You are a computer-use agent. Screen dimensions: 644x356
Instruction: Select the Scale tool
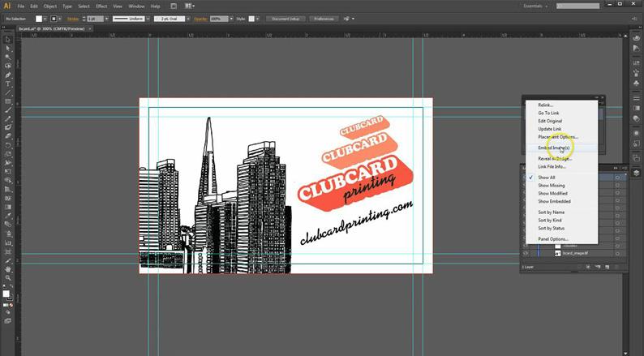pos(8,154)
